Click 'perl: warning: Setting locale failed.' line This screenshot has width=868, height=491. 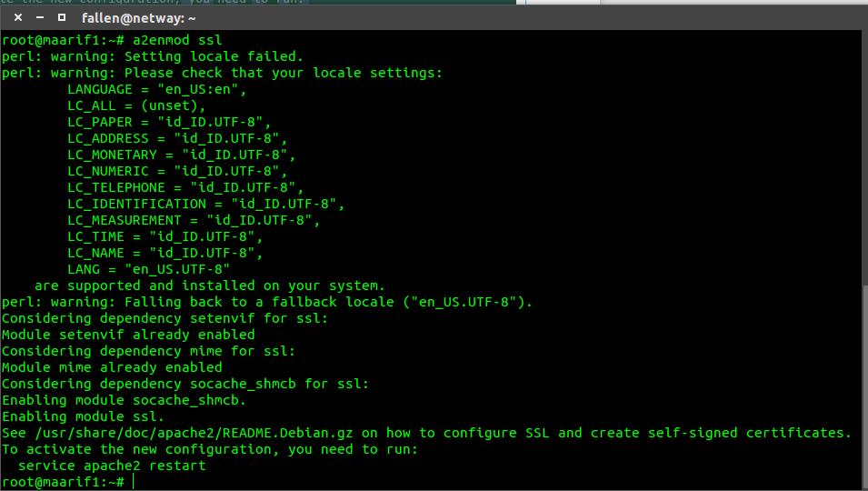pyautogui.click(x=153, y=56)
